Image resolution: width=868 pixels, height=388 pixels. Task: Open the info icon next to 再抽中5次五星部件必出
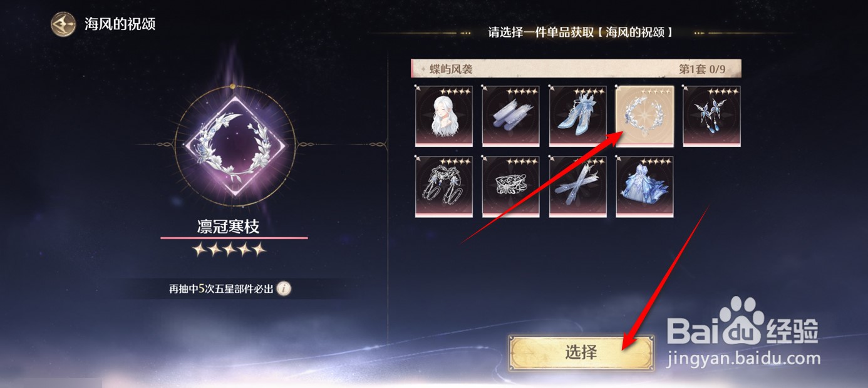pos(284,288)
